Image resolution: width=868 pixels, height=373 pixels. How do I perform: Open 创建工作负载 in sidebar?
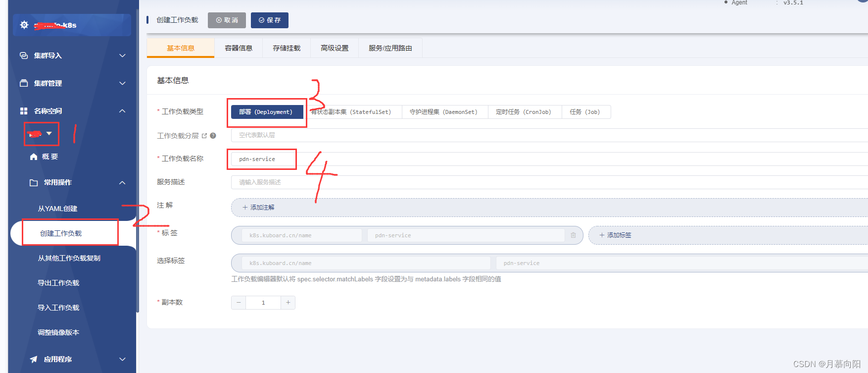(61, 233)
